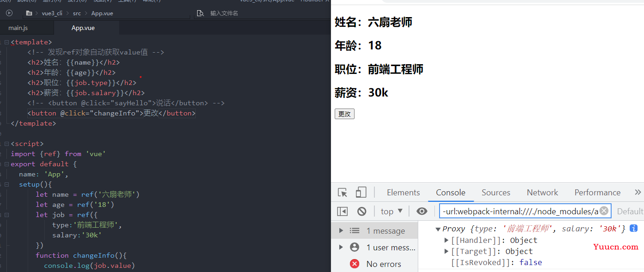Clear the console filter with the X icon
Image resolution: width=644 pixels, height=272 pixels.
[604, 211]
